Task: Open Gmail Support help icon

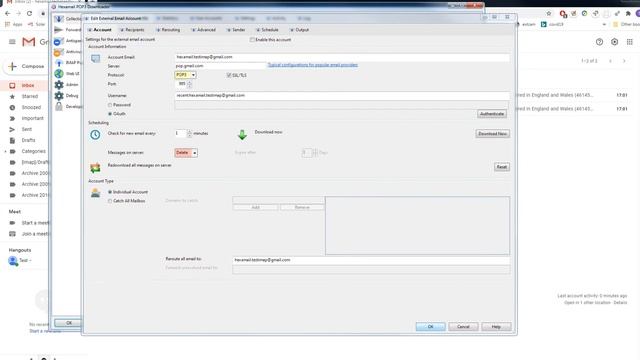Action: [599, 42]
